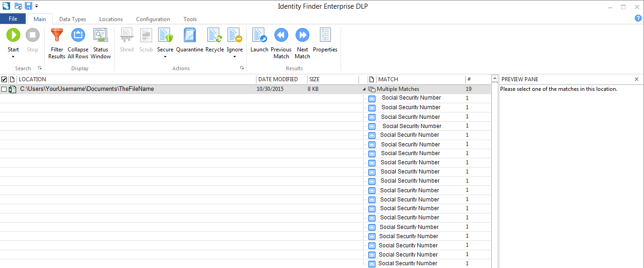This screenshot has height=268, width=644.
Task: Click Collapse All Rows icon
Action: [78, 35]
